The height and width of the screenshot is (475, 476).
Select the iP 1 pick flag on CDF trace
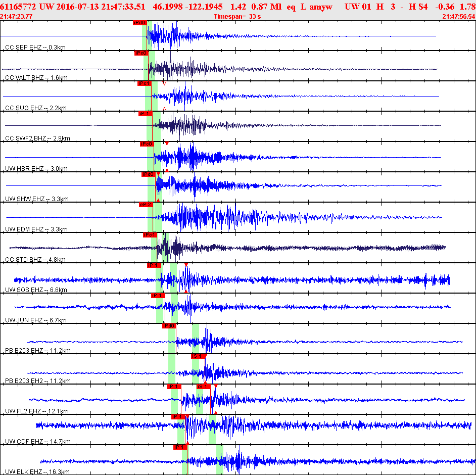point(178,417)
